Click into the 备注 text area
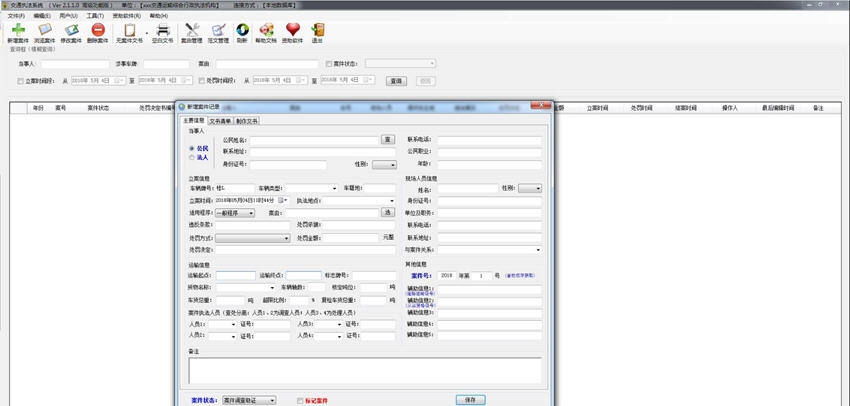The width and height of the screenshot is (850, 406). click(x=364, y=370)
